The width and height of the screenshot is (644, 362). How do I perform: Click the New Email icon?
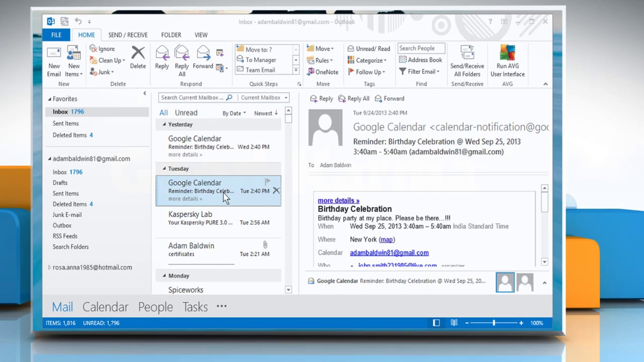pos(54,53)
